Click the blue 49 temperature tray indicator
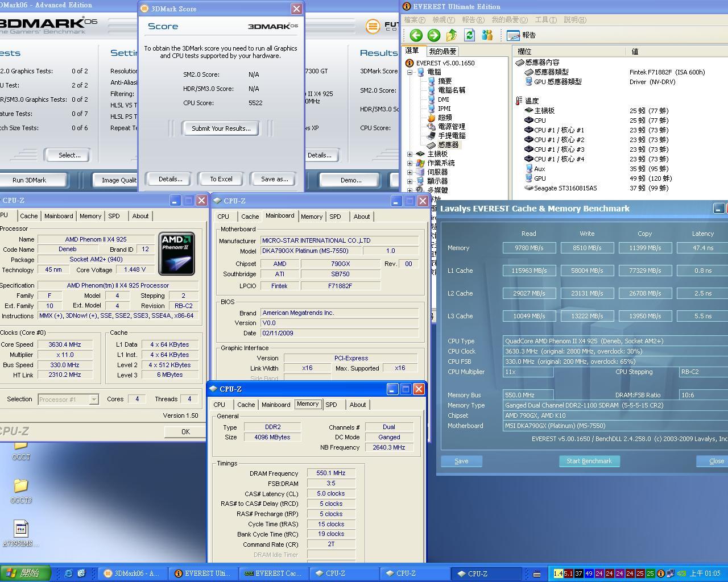This screenshot has height=582, width=728. [x=589, y=573]
